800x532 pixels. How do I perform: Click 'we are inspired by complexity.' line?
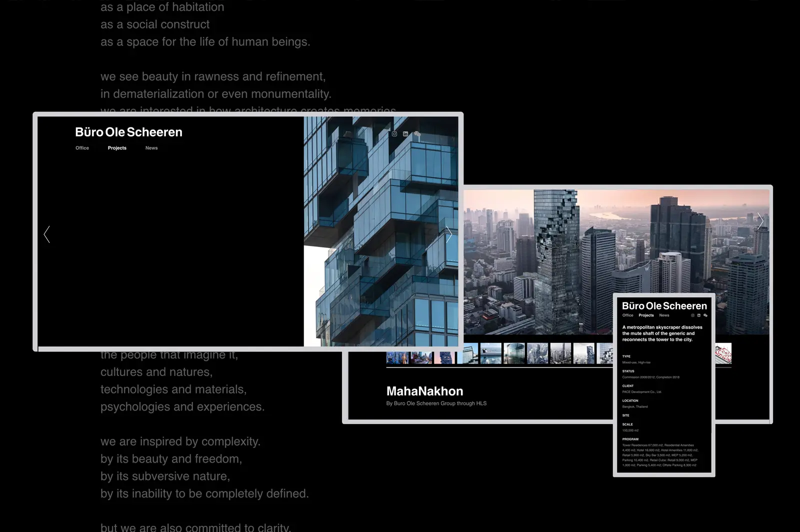tap(180, 441)
